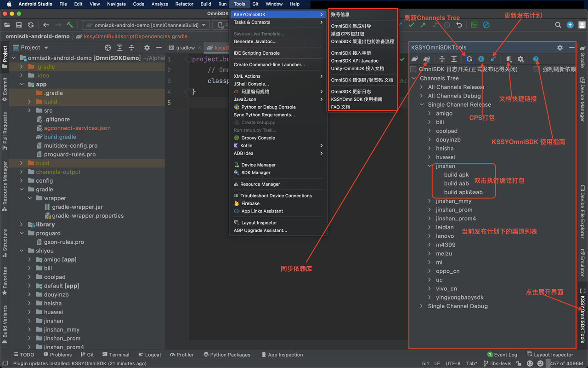Click the first Gradle elephant icon in KSSYOmniSDKTools

[415, 59]
